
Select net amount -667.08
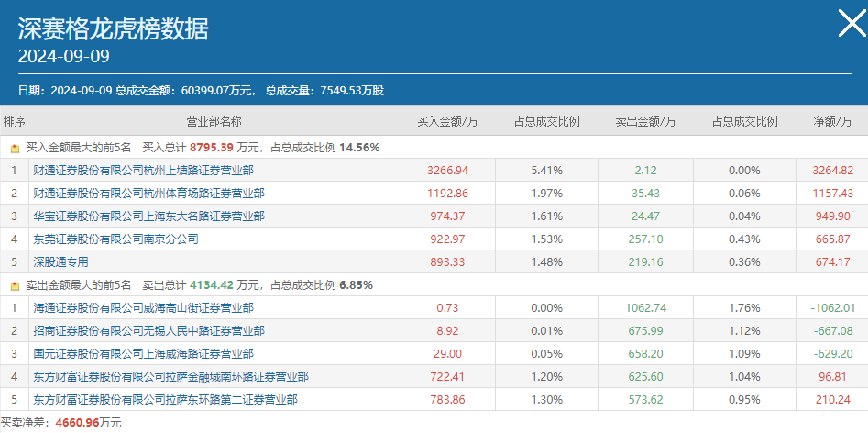pyautogui.click(x=832, y=332)
